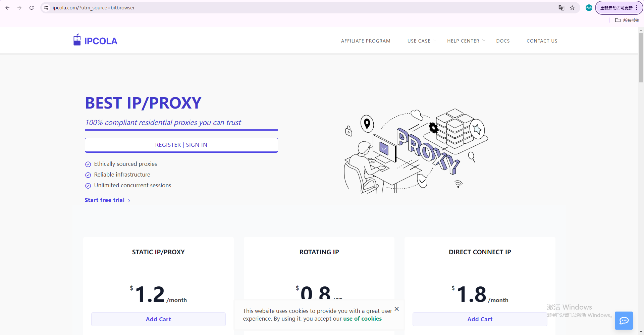The height and width of the screenshot is (335, 644).
Task: Click the proxy illustration image
Action: click(416, 151)
